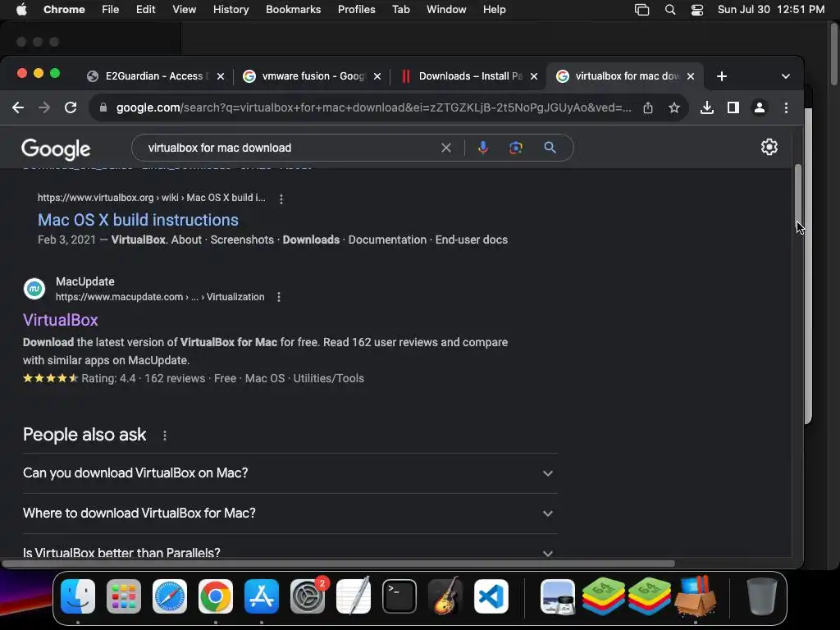The height and width of the screenshot is (630, 840).
Task: Go forward using the browser forward arrow
Action: [x=44, y=107]
